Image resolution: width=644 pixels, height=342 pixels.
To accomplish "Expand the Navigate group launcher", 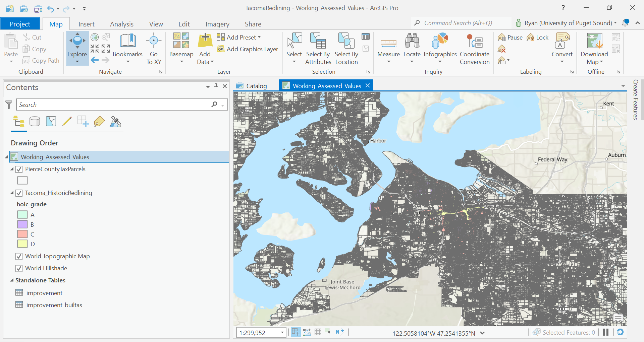I will [161, 72].
